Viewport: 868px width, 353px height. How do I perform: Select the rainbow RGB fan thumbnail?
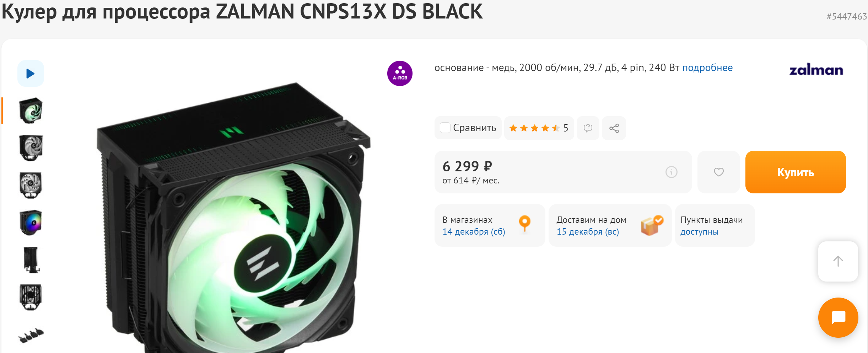[31, 223]
